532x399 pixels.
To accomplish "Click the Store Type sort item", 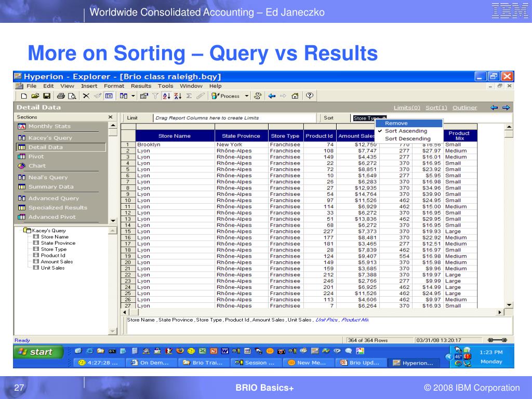I will 369,118.
